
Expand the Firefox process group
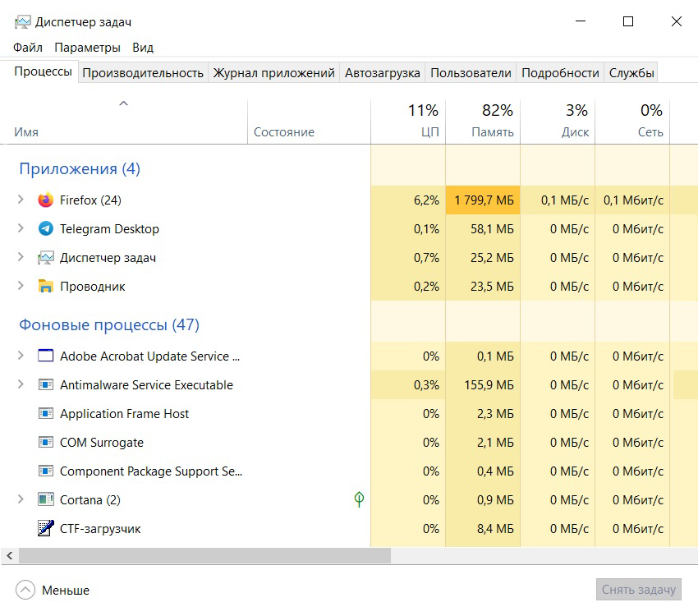(21, 200)
